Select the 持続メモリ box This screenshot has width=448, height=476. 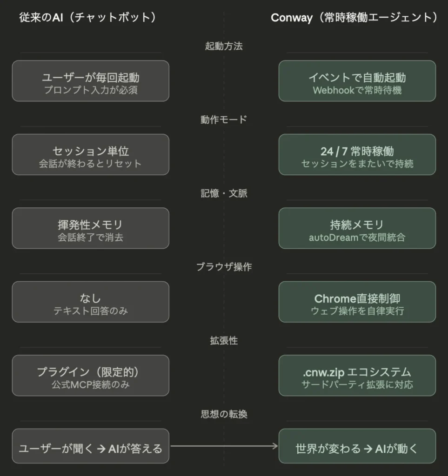357,228
